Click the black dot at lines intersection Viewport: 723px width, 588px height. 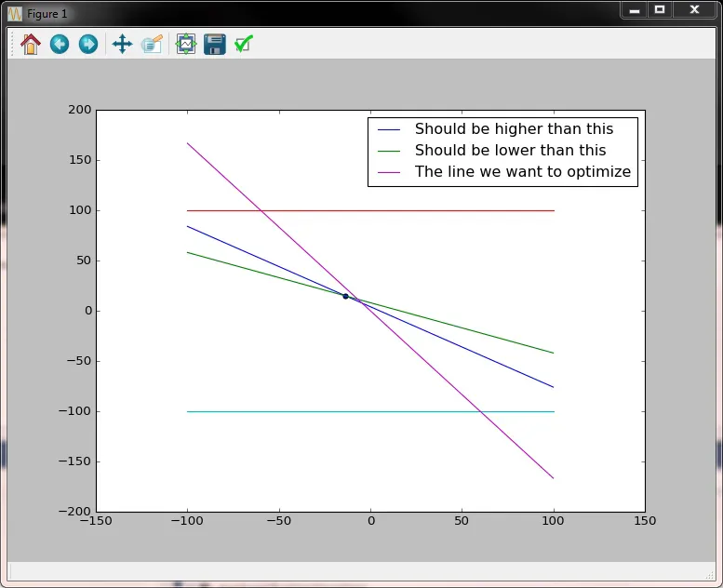(x=345, y=296)
